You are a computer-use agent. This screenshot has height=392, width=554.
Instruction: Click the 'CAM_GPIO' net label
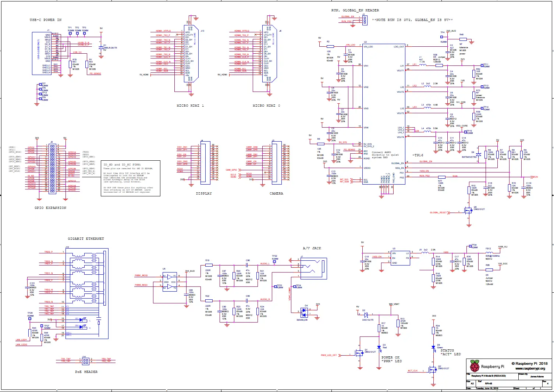(x=231, y=170)
